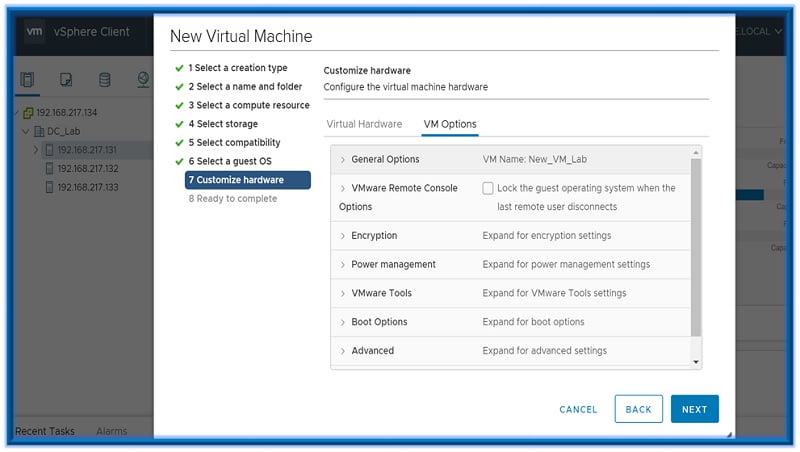
Task: Select the DC_Lab datacenter icon
Action: coord(39,131)
